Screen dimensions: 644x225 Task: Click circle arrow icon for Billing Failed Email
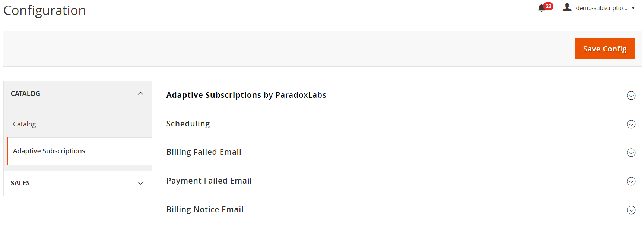point(631,153)
